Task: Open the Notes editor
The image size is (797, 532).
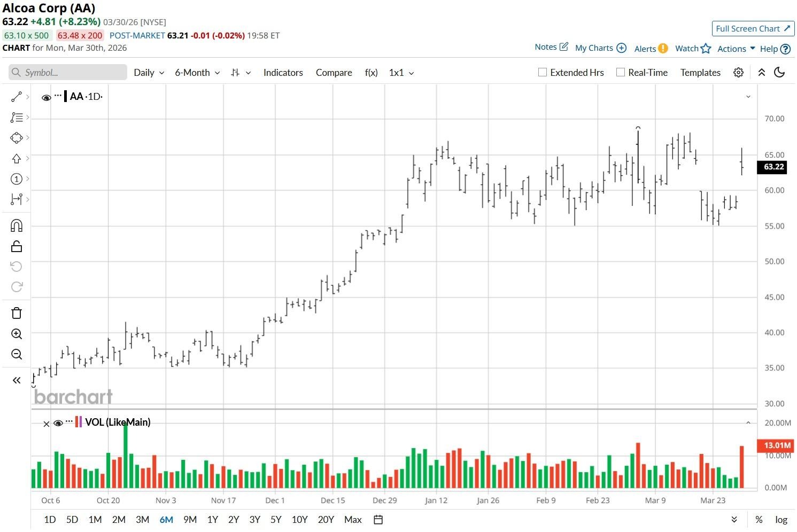Action: pyautogui.click(x=551, y=47)
